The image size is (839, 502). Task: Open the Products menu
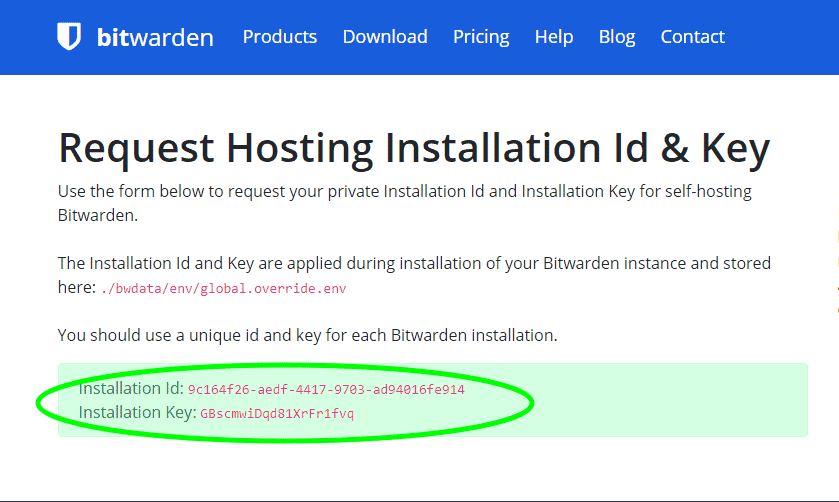[280, 36]
